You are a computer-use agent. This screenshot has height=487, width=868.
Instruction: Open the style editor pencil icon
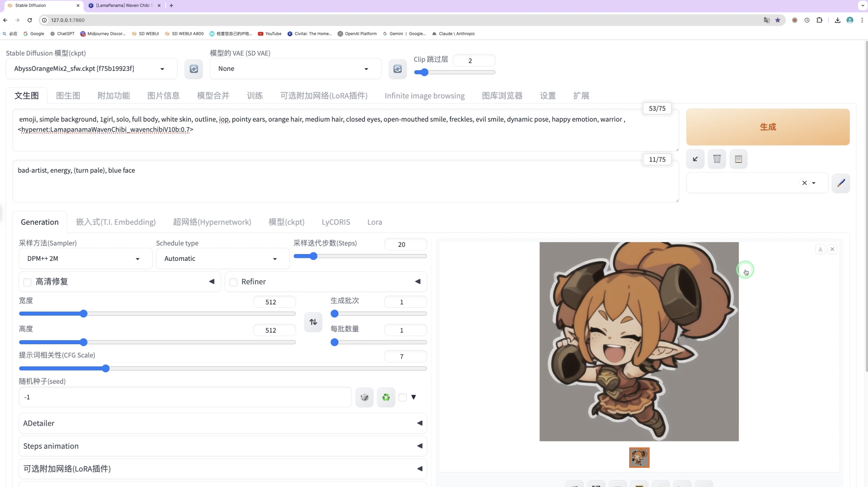coord(841,183)
